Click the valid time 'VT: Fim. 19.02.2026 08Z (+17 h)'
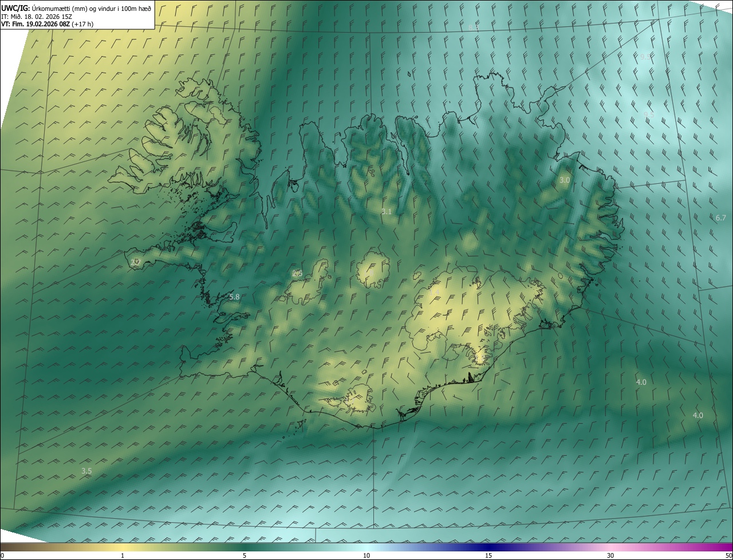This screenshot has height=560, width=733. pos(47,24)
